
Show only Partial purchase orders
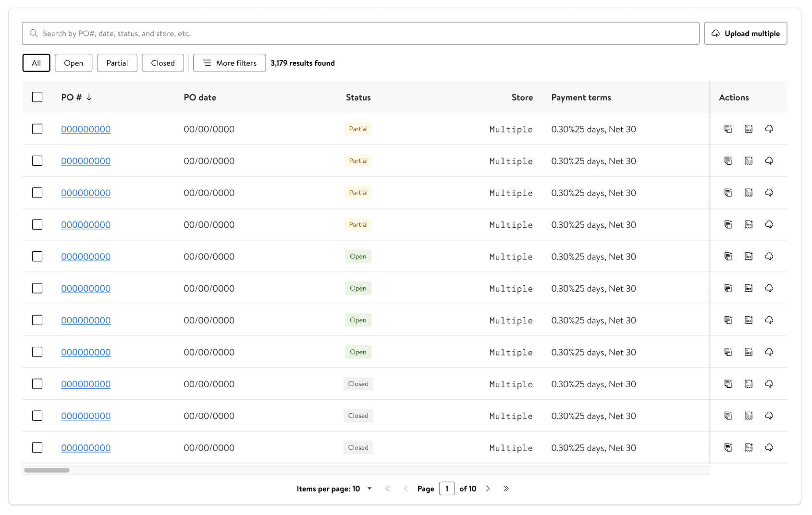(117, 63)
